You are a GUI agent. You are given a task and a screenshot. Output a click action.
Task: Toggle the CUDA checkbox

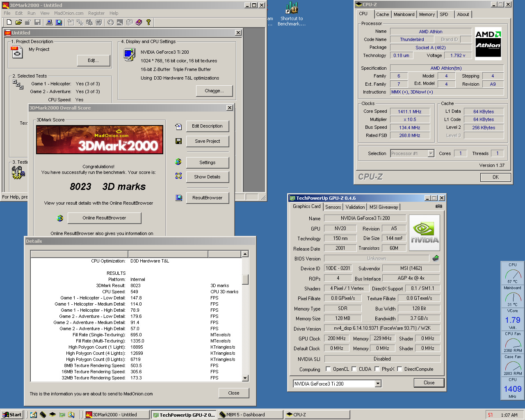coord(354,369)
